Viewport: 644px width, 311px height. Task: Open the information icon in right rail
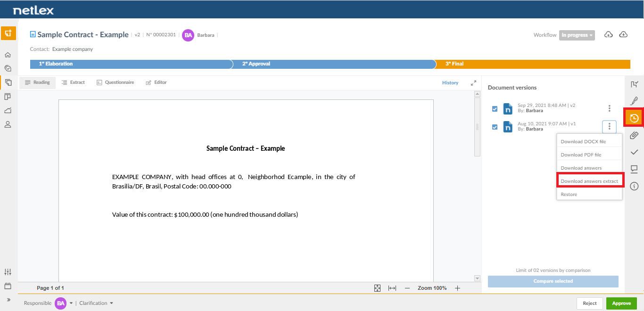point(634,186)
